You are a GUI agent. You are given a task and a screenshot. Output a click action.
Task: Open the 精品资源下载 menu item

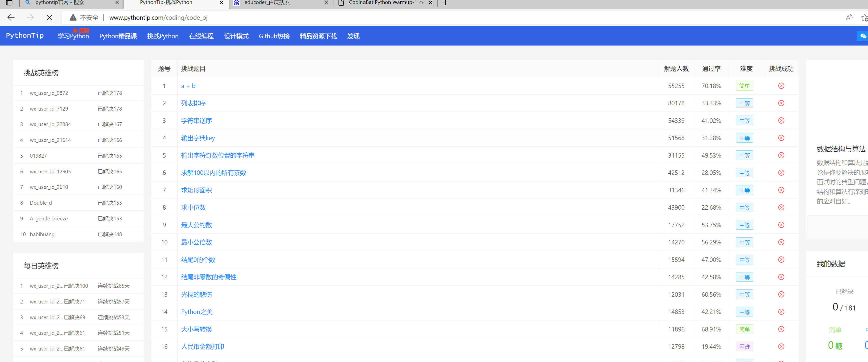coord(318,36)
